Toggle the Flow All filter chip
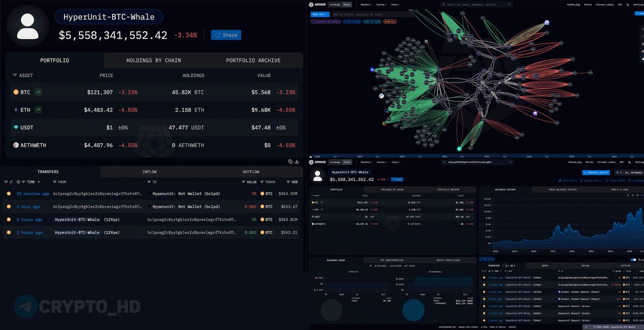Viewport: 644px width, 330px height. coord(390,22)
